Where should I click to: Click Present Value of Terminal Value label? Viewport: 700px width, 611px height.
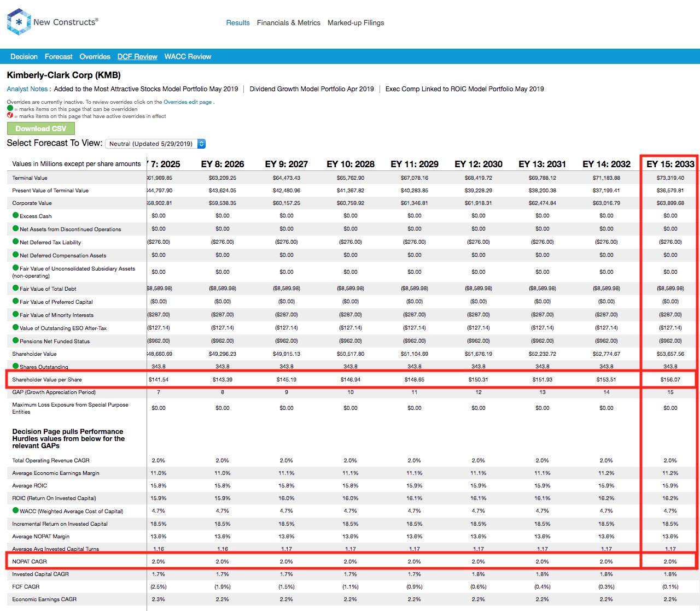click(50, 190)
